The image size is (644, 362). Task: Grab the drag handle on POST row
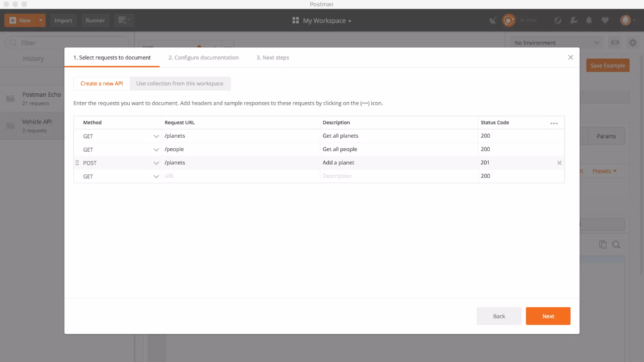(x=77, y=163)
